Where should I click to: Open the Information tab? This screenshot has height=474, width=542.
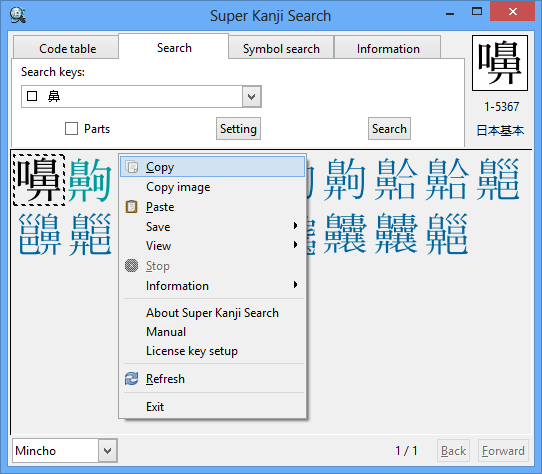pos(388,48)
